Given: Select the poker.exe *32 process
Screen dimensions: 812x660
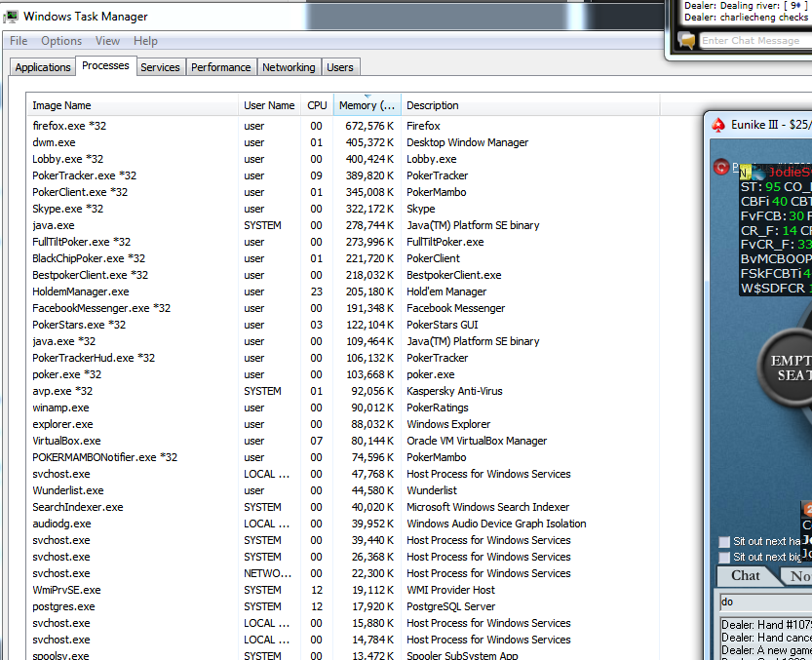Looking at the screenshot, I should (x=343, y=374).
